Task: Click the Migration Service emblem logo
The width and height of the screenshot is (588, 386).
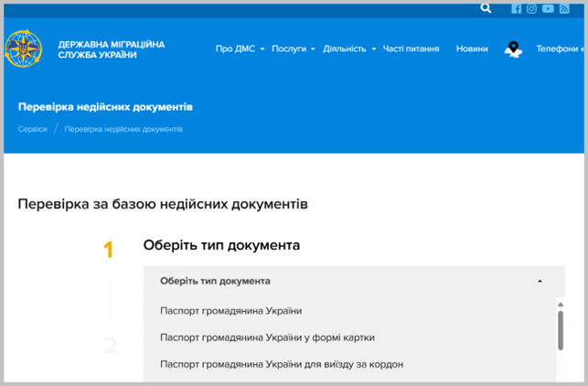Action: 23,49
